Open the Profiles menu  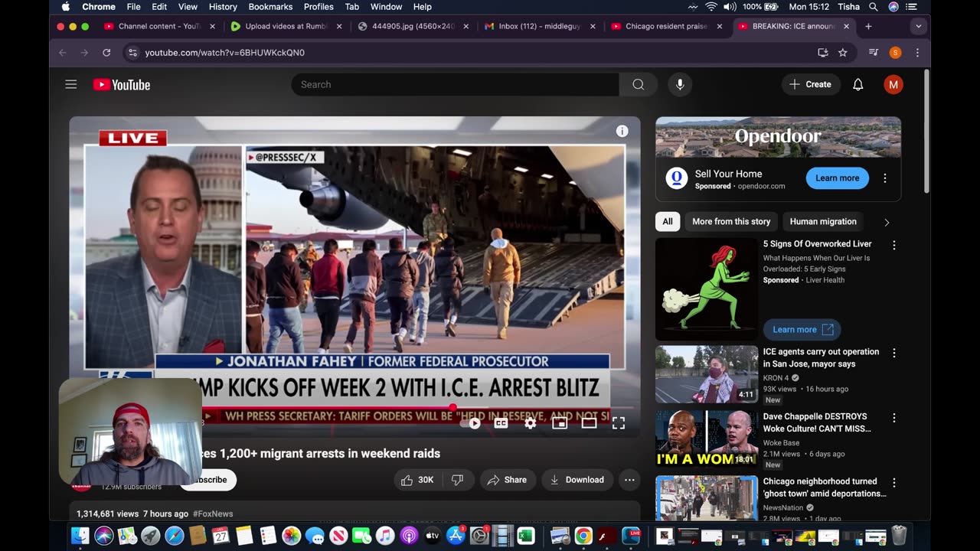click(x=318, y=6)
